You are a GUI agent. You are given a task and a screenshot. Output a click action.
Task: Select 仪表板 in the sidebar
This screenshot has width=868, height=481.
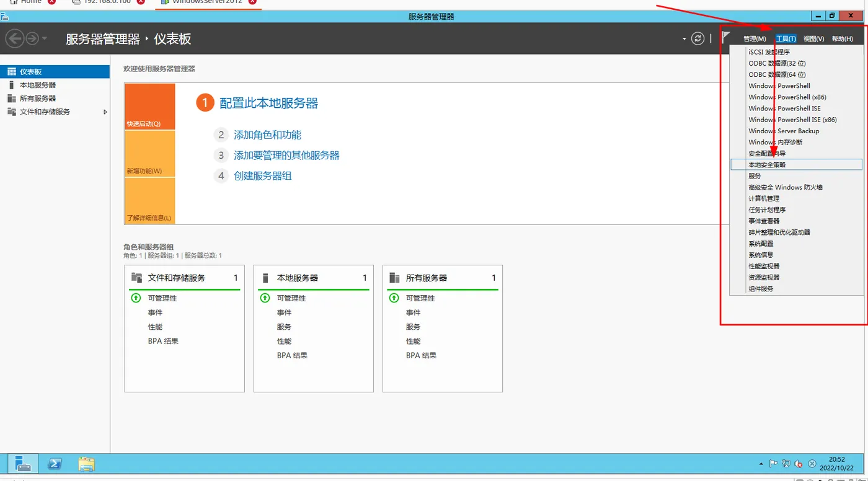(x=55, y=72)
